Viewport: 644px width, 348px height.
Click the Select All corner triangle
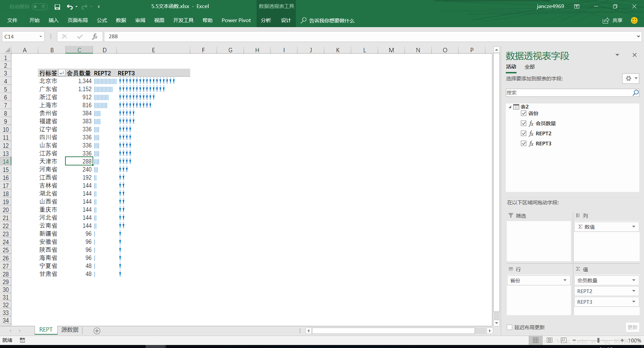7,50
